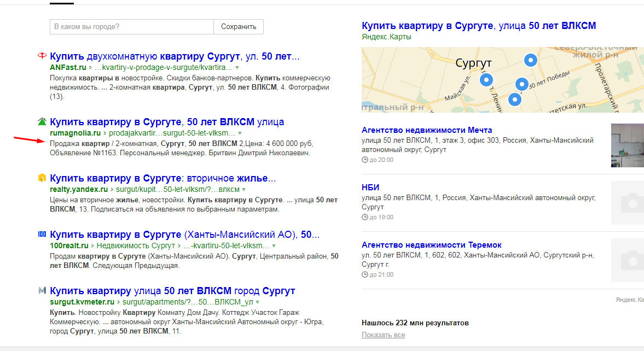
Task: Click the surgut.kvmeter.ru favicon
Action: [x=42, y=290]
